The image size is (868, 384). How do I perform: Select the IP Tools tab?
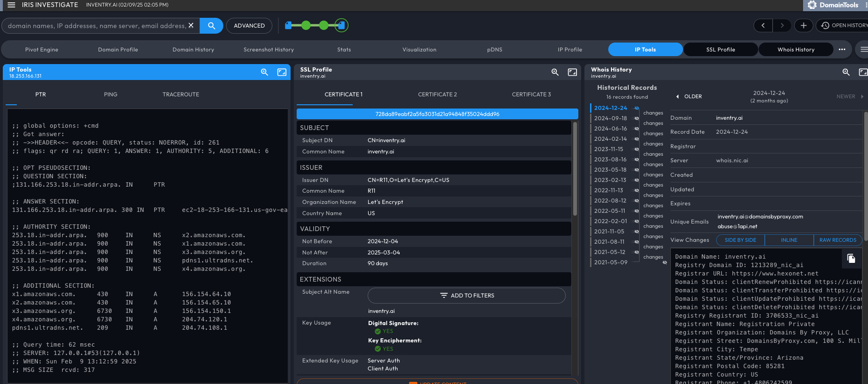pos(645,50)
